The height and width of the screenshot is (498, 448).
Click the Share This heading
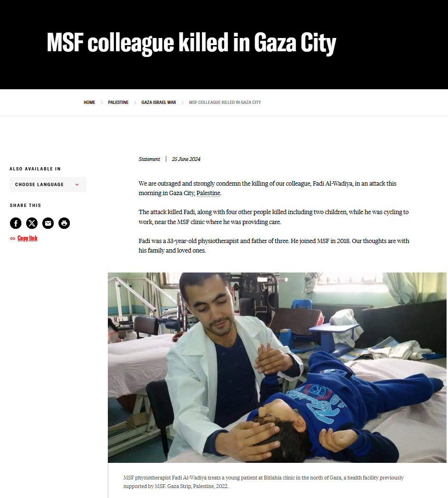click(x=26, y=206)
